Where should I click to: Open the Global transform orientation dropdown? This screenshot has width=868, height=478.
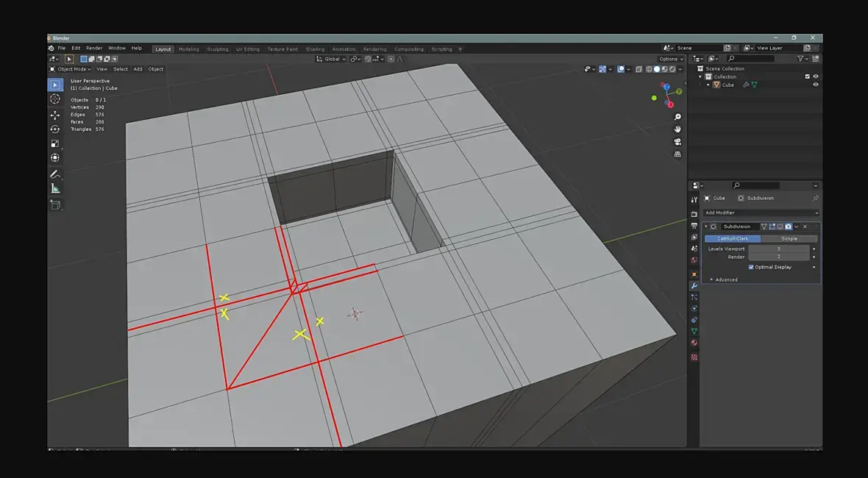coord(331,59)
